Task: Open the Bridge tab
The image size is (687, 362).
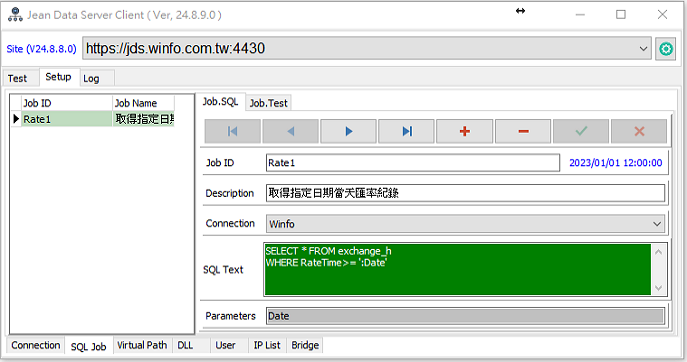Action: tap(305, 345)
